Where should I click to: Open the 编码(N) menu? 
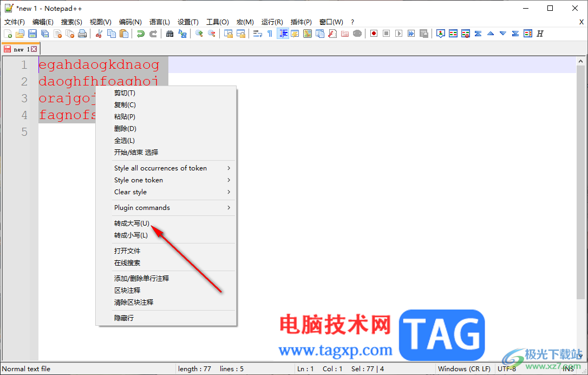tap(130, 22)
